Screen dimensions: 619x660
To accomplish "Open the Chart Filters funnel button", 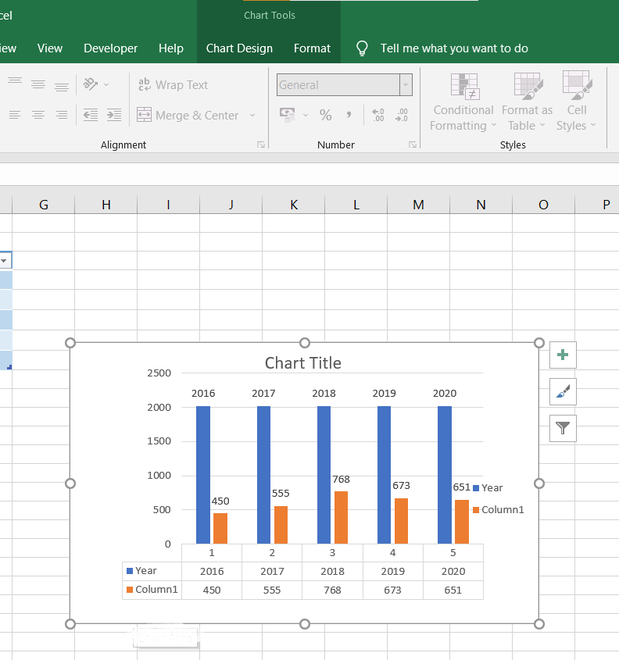I will click(563, 429).
